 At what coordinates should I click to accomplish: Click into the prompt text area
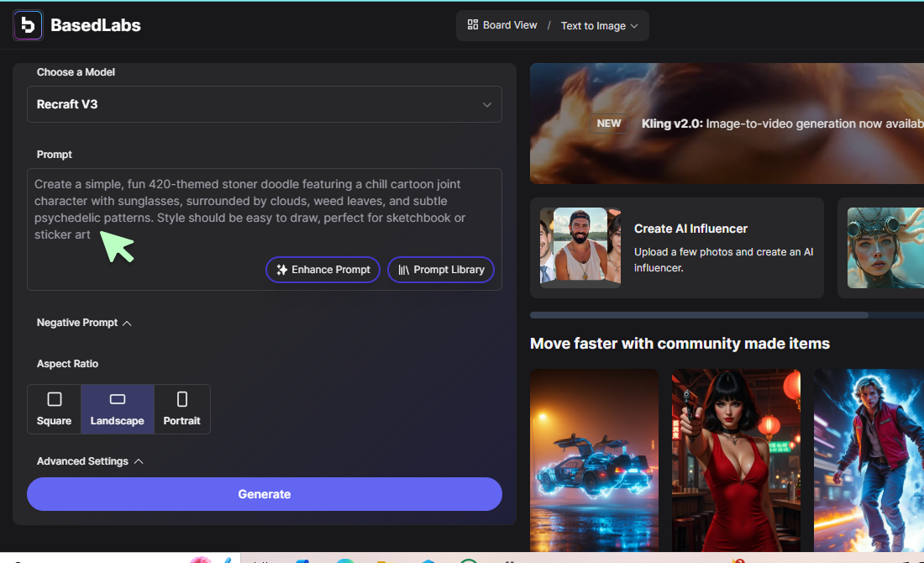pos(265,229)
